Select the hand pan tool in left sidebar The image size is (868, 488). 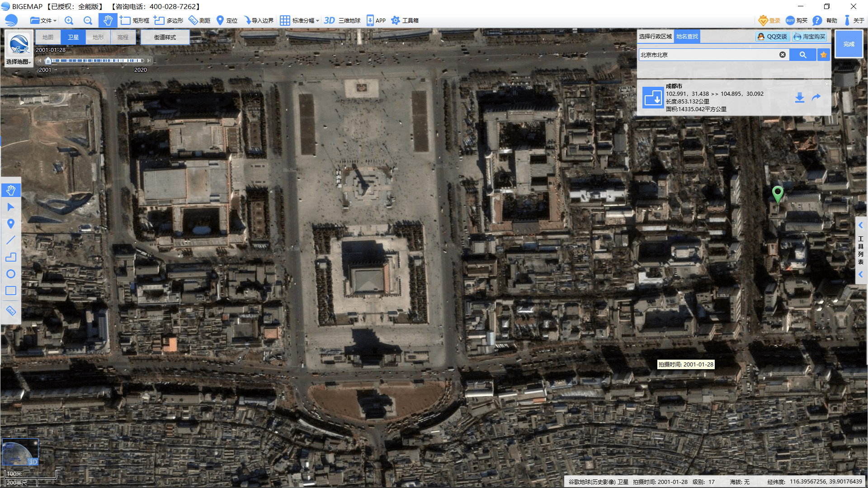(11, 190)
